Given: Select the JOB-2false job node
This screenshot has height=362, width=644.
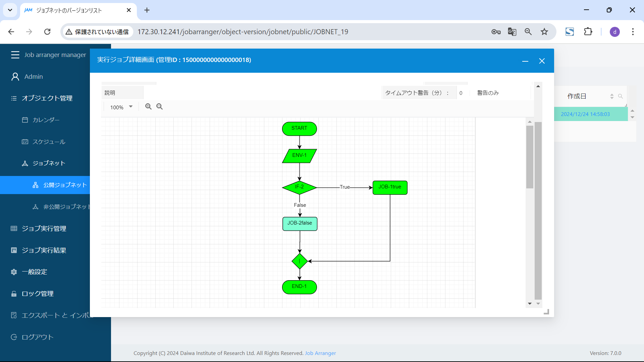Looking at the screenshot, I should [300, 224].
